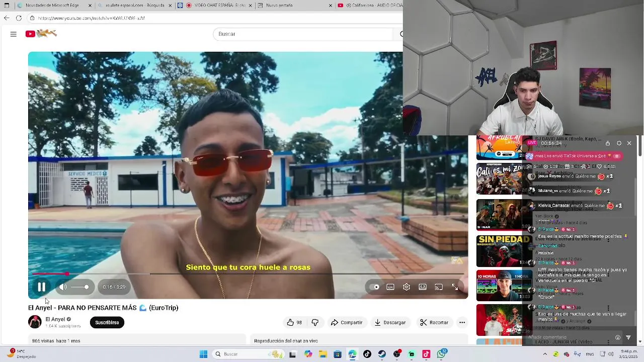
Task: Click Reproducción del chat en vivo
Action: tap(286, 341)
